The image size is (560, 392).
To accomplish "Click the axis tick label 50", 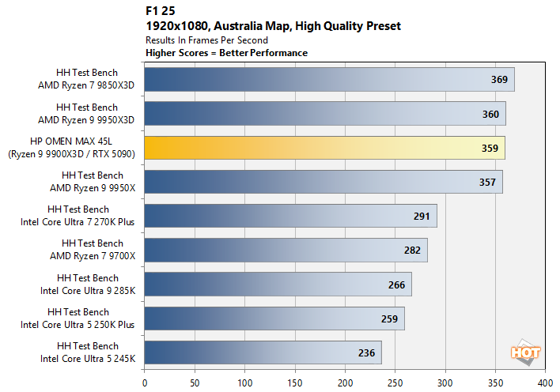I will pyautogui.click(x=195, y=383).
